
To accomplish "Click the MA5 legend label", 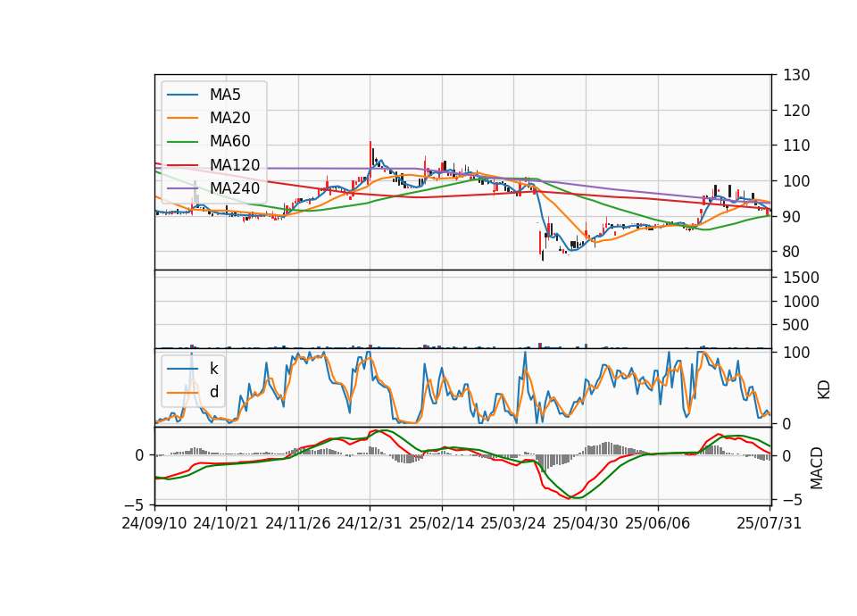I will click(225, 95).
